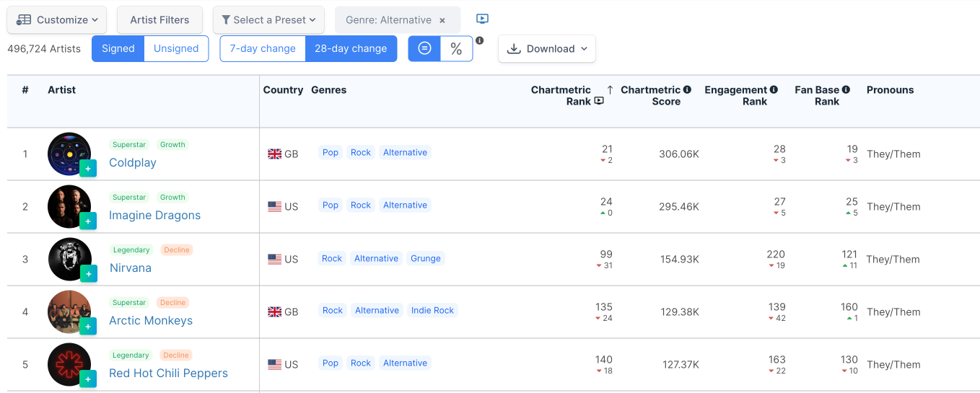Add Coldplay using the green plus badge
This screenshot has width=980, height=393.
(x=88, y=169)
